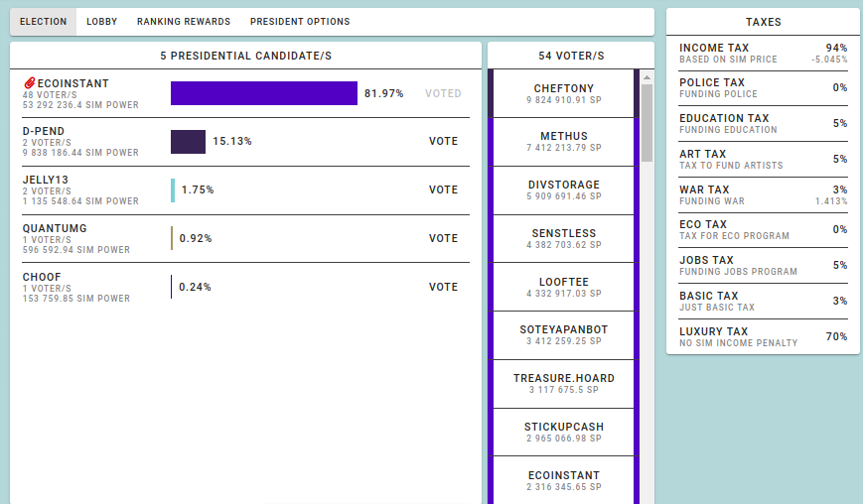Cast a vote for JELLY13
This screenshot has width=863, height=504.
pyautogui.click(x=443, y=189)
